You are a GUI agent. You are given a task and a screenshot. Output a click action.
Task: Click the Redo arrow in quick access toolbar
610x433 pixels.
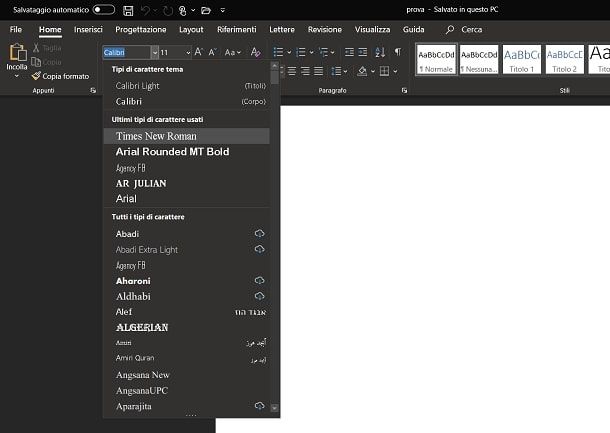[x=168, y=11]
